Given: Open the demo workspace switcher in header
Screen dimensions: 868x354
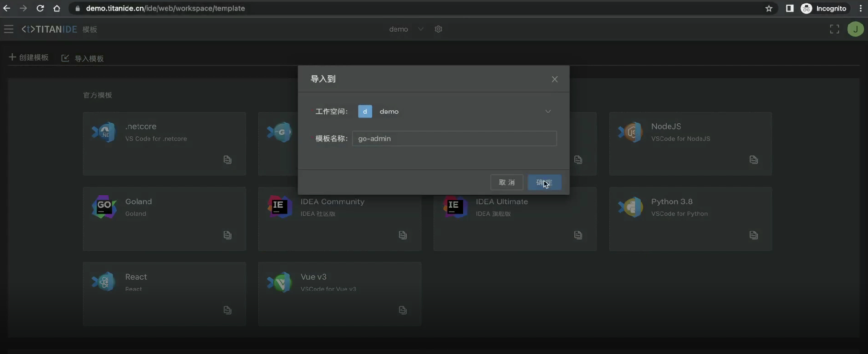Looking at the screenshot, I should (x=405, y=29).
